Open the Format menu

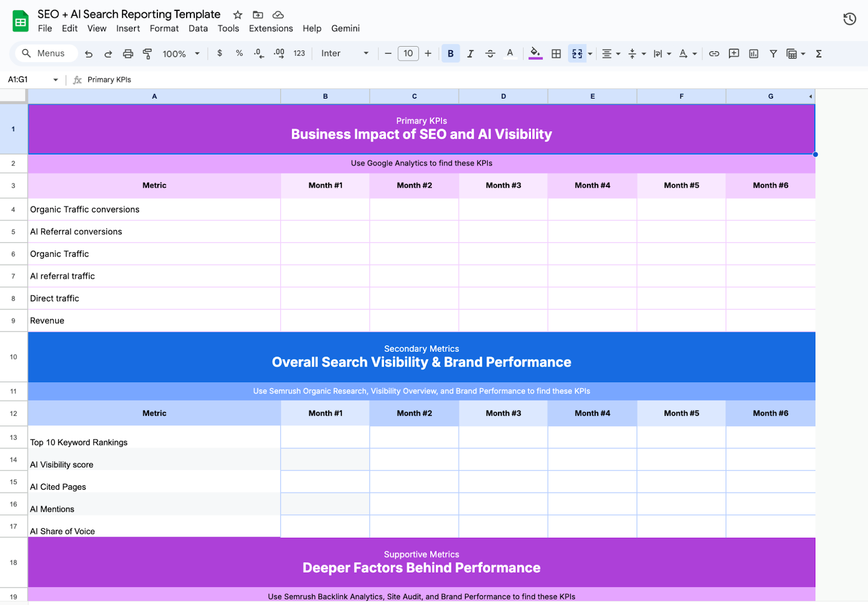tap(164, 28)
